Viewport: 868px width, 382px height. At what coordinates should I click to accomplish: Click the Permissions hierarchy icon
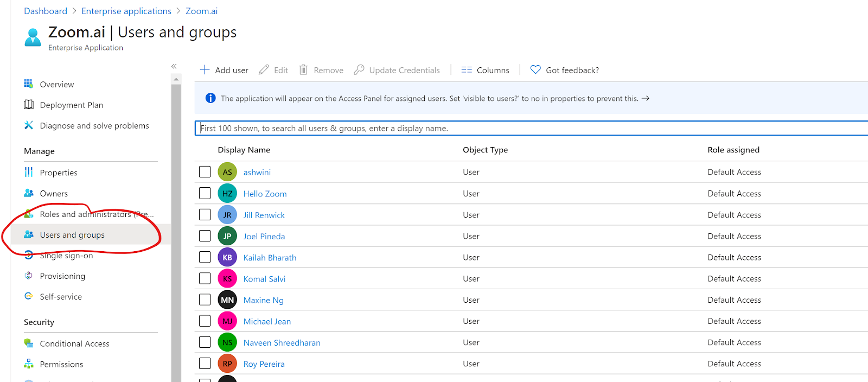pyautogui.click(x=29, y=364)
